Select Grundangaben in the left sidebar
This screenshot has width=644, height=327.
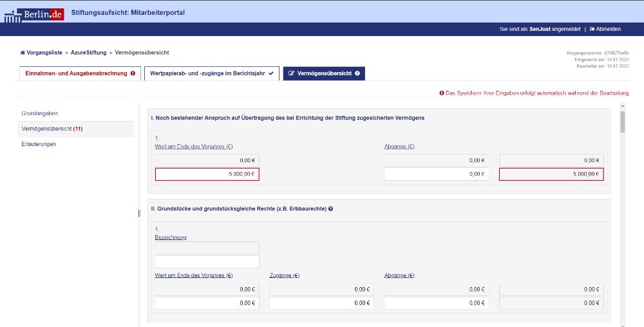click(39, 113)
